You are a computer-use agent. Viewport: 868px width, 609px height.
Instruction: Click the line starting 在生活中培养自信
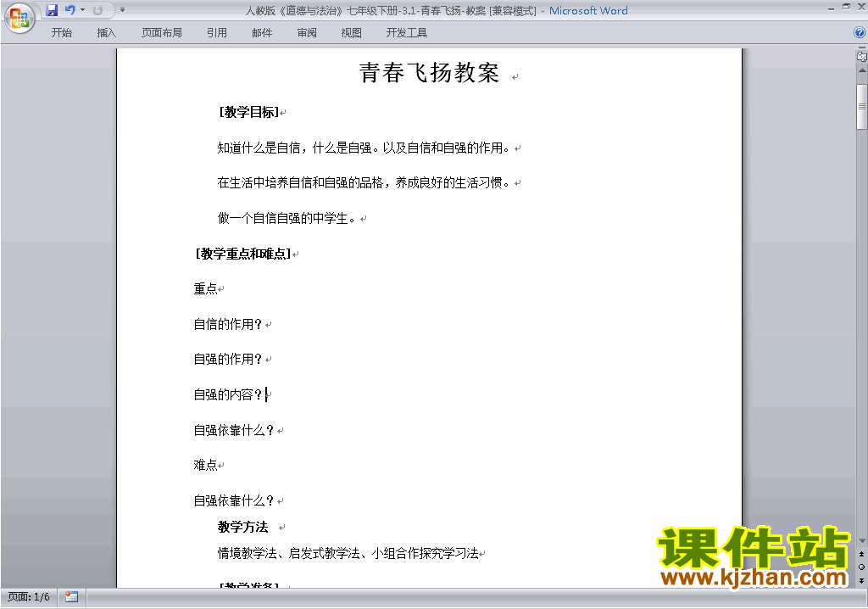(363, 183)
